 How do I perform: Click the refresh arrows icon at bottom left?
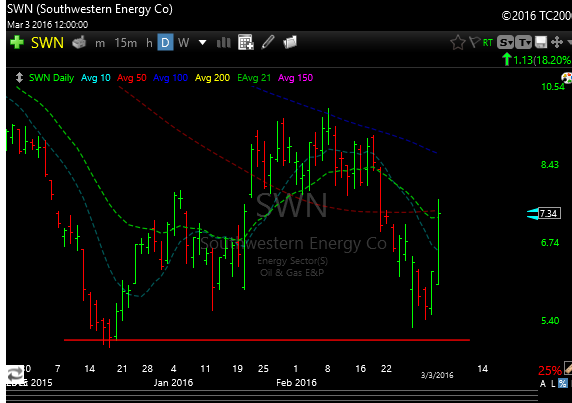click(x=15, y=374)
